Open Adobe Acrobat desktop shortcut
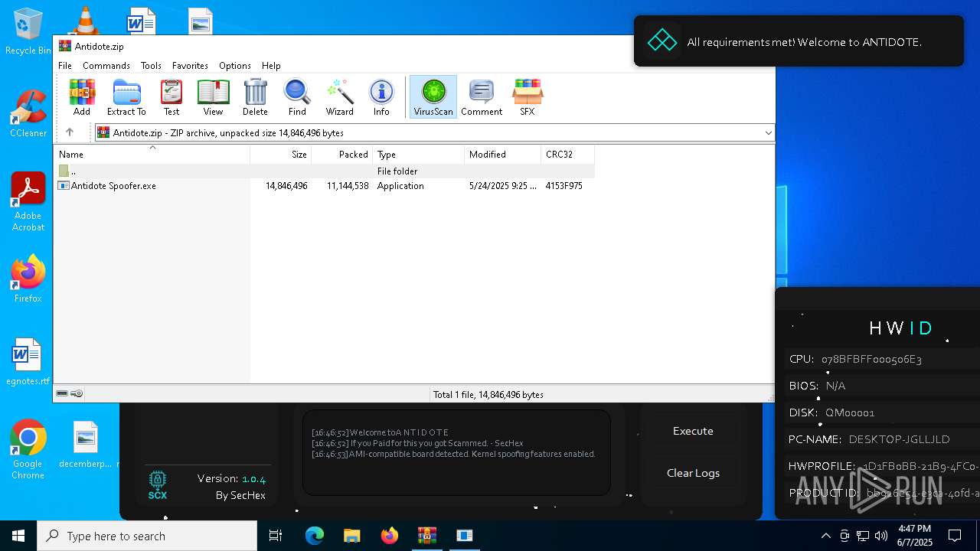This screenshot has width=980, height=551. point(28,202)
